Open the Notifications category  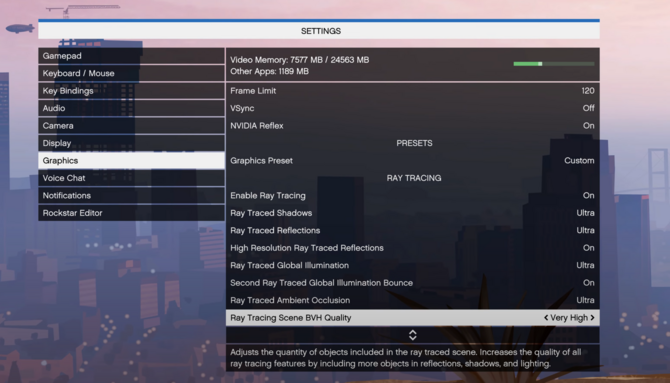[x=131, y=196]
